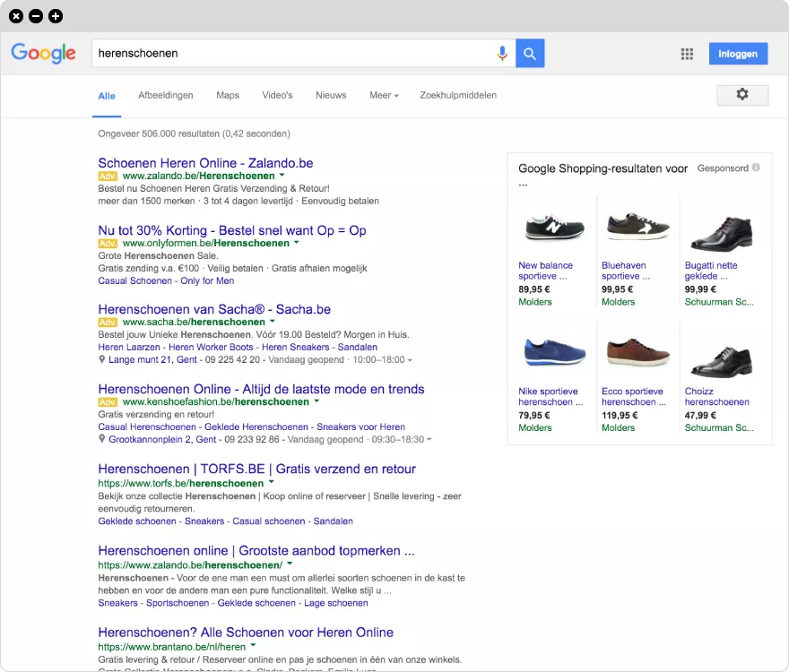Screen dimensions: 789x672
Task: Click the Heren Laarzen sitelink
Action: (x=129, y=347)
